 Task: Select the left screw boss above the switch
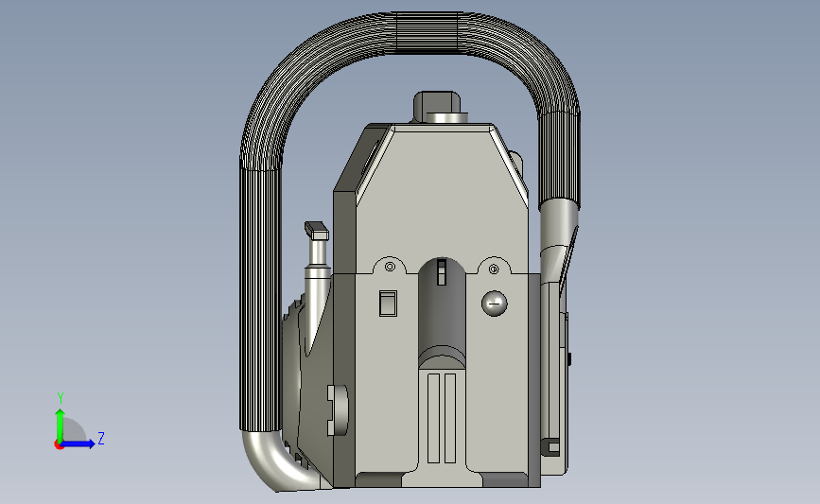(x=390, y=267)
